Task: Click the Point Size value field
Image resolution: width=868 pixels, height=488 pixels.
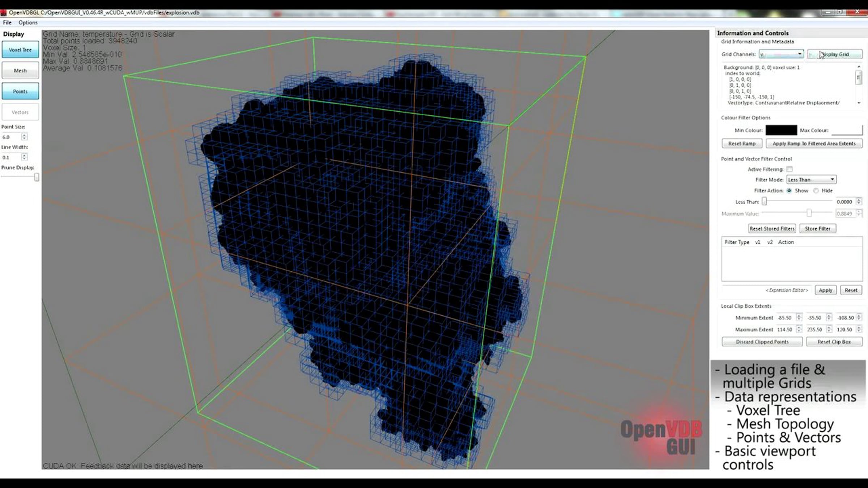Action: click(11, 137)
